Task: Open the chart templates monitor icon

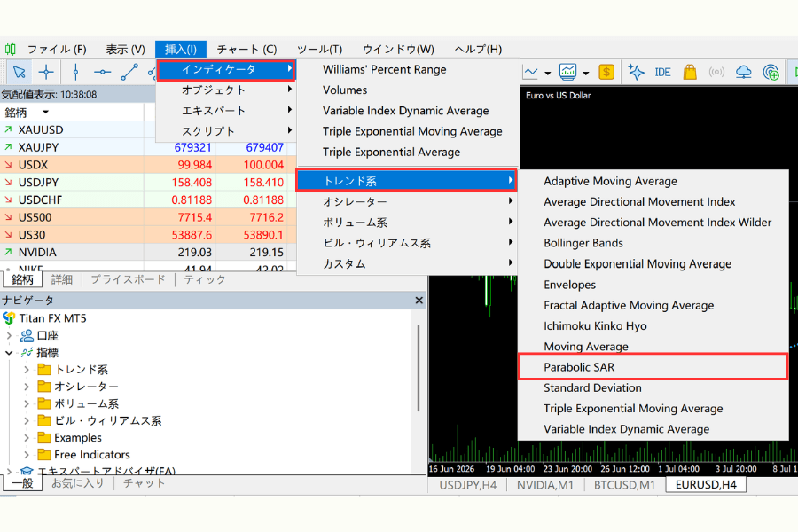Action: click(567, 73)
